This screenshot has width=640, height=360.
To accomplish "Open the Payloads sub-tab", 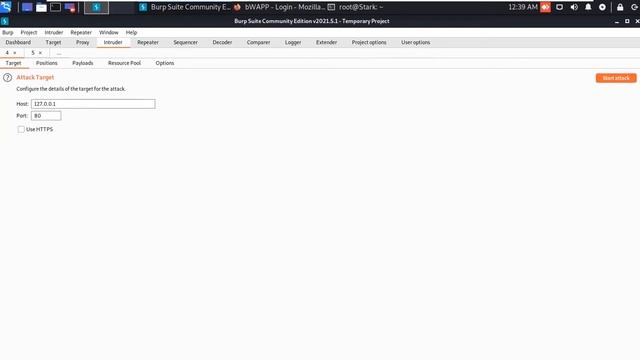I will pyautogui.click(x=83, y=63).
